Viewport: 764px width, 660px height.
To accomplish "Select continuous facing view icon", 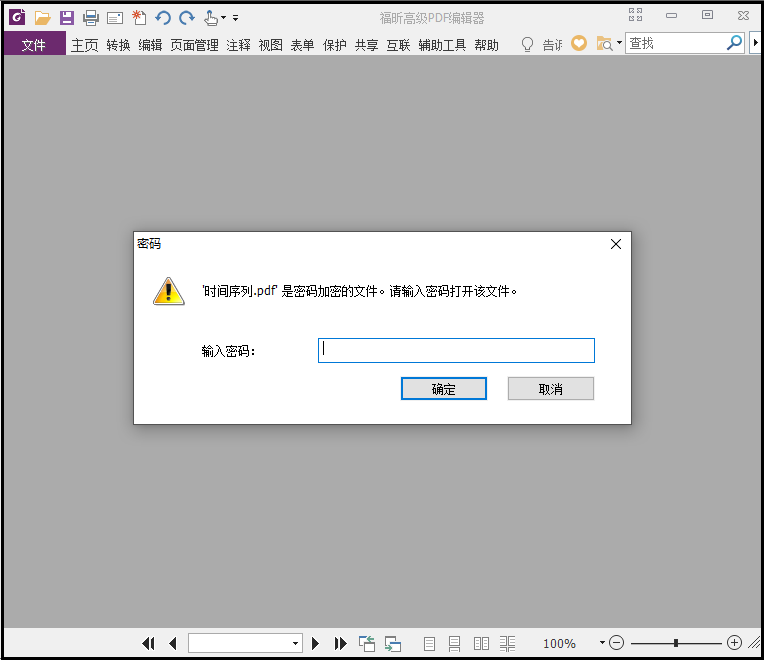I will (507, 643).
